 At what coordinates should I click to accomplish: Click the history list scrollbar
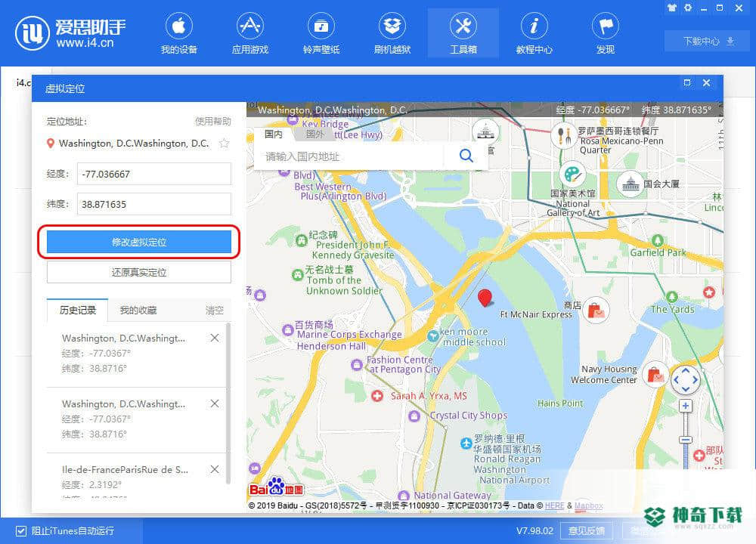tap(228, 403)
